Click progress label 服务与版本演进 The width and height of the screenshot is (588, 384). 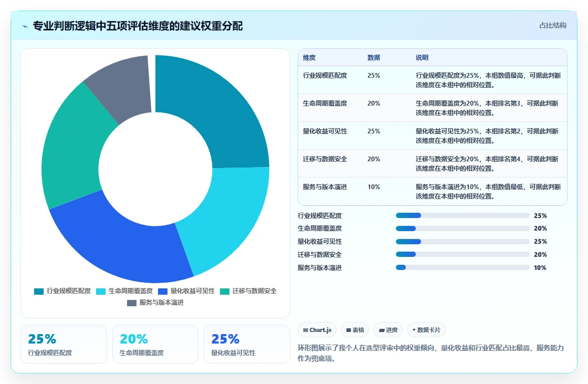[320, 267]
